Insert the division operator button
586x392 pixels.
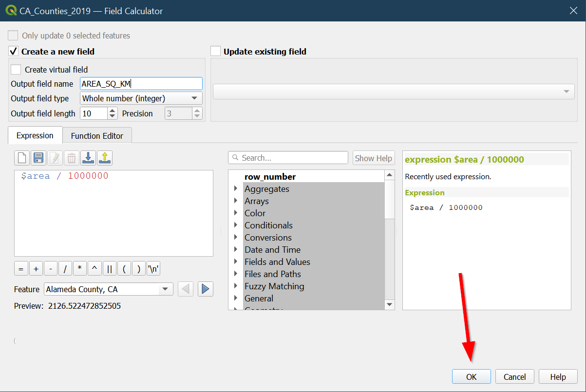pos(65,269)
